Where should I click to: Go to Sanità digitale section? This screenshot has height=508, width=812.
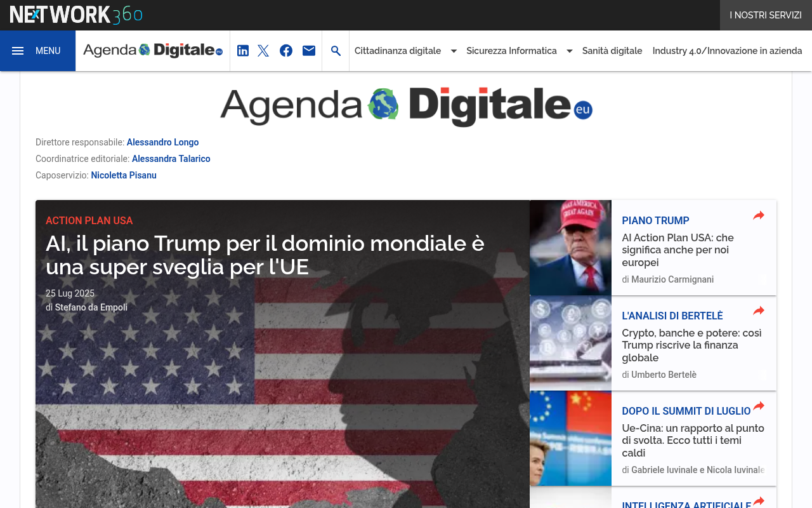pyautogui.click(x=612, y=51)
